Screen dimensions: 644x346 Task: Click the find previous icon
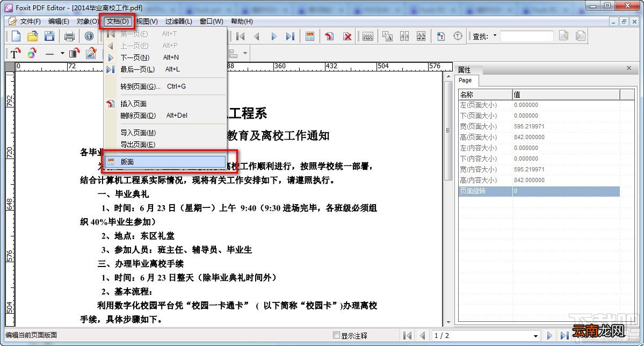pyautogui.click(x=564, y=36)
